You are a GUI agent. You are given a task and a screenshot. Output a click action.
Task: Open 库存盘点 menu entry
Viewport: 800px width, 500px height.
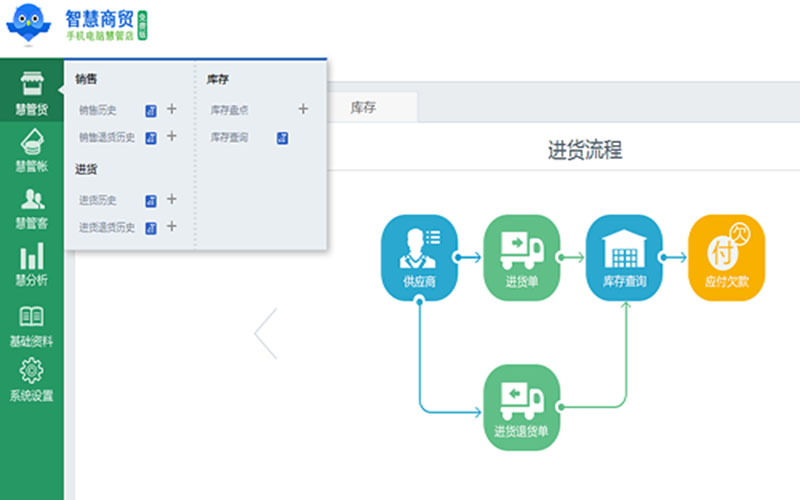(229, 110)
